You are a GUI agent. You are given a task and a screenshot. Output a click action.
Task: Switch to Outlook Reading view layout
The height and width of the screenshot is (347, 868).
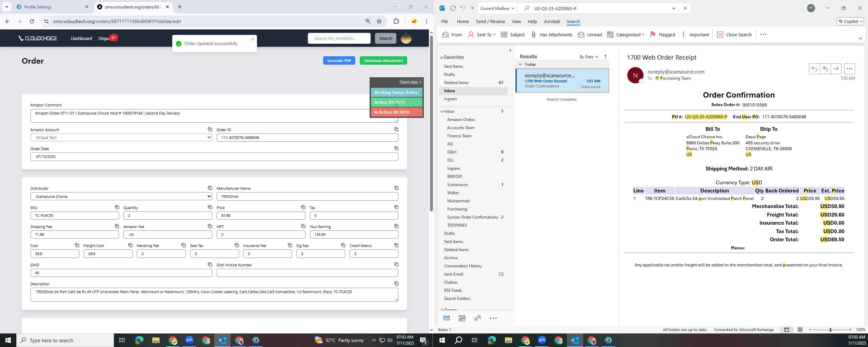coord(800,330)
